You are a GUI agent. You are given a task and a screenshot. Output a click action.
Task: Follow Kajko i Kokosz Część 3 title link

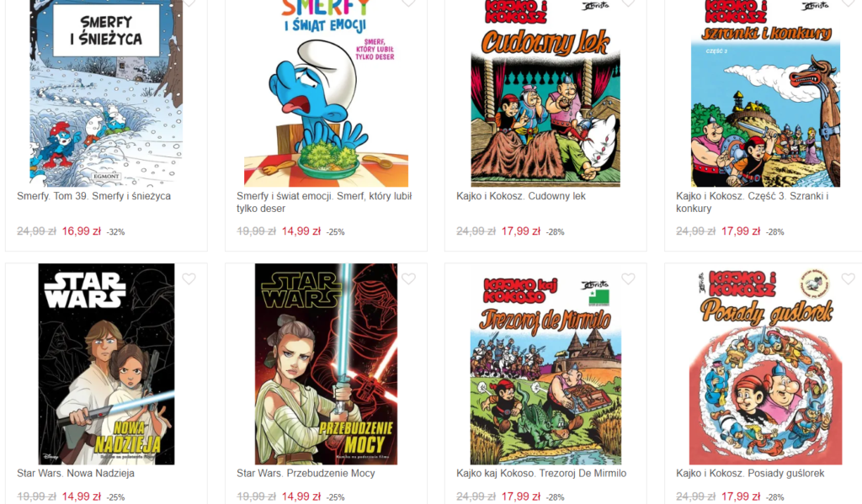pyautogui.click(x=752, y=202)
